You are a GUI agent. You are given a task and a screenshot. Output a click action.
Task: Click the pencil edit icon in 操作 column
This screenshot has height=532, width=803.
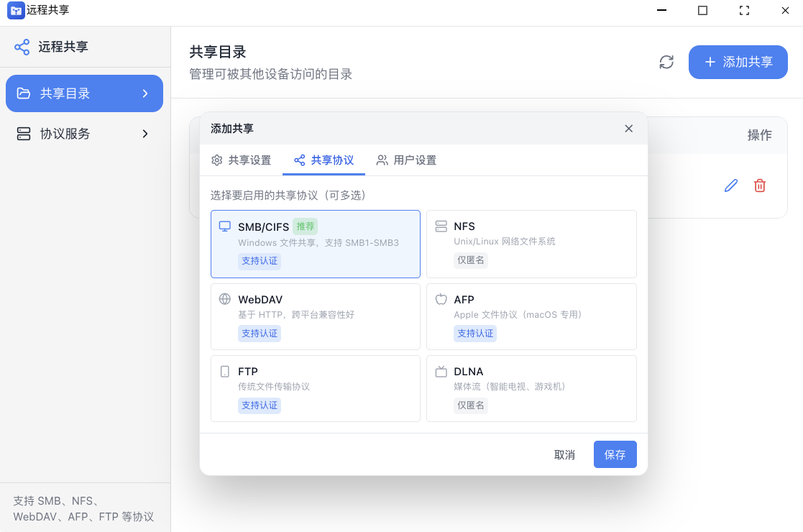(731, 185)
